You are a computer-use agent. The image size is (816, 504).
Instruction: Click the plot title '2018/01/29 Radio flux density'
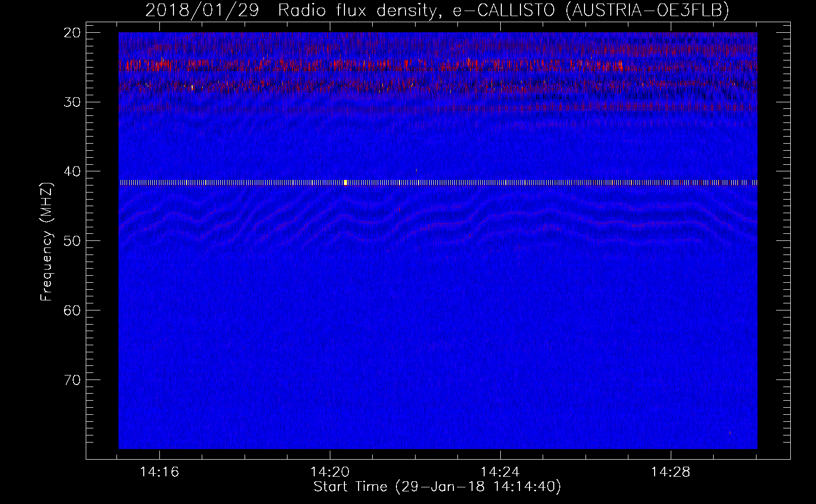(x=290, y=11)
